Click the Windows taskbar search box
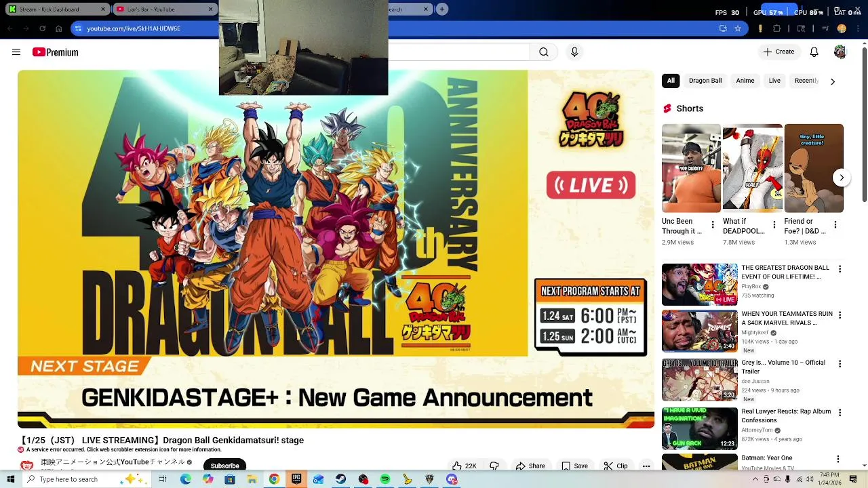 84,479
